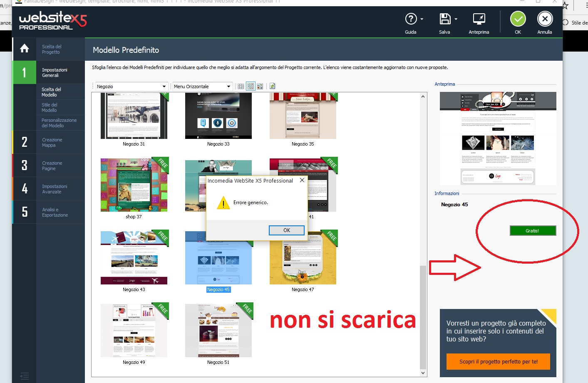Select step 4 Impostazioni Avanzate
588x383 pixels.
coord(49,189)
